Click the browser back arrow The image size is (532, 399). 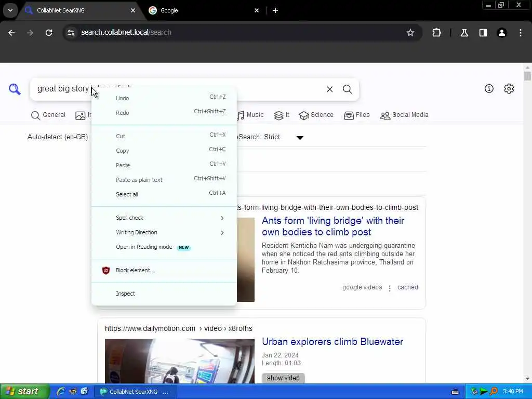tap(11, 33)
